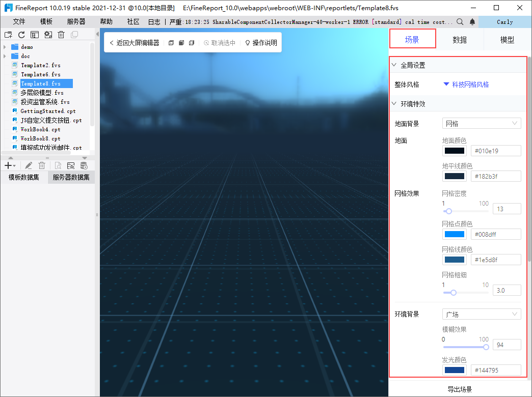Collapse the left panel with arrow icon
The image size is (532, 397).
click(97, 34)
